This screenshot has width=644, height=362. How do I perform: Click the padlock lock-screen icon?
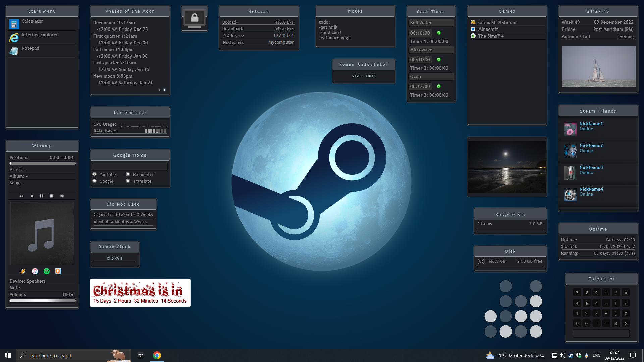point(195,18)
